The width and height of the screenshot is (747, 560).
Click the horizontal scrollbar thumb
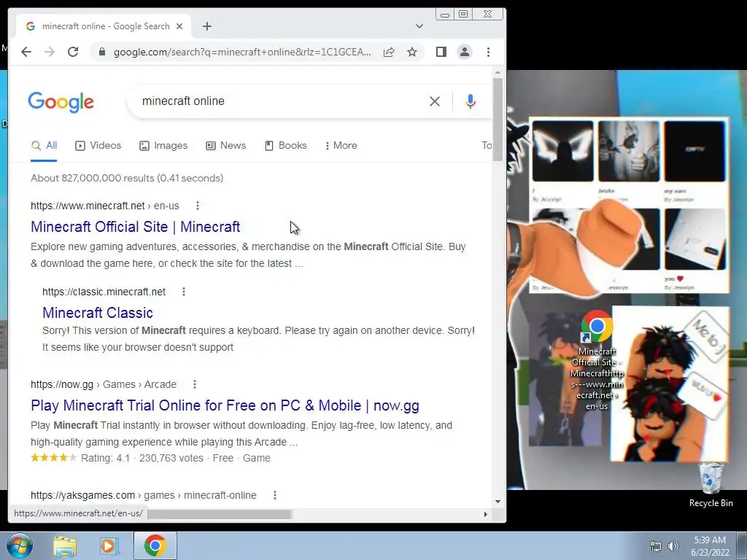click(x=219, y=514)
